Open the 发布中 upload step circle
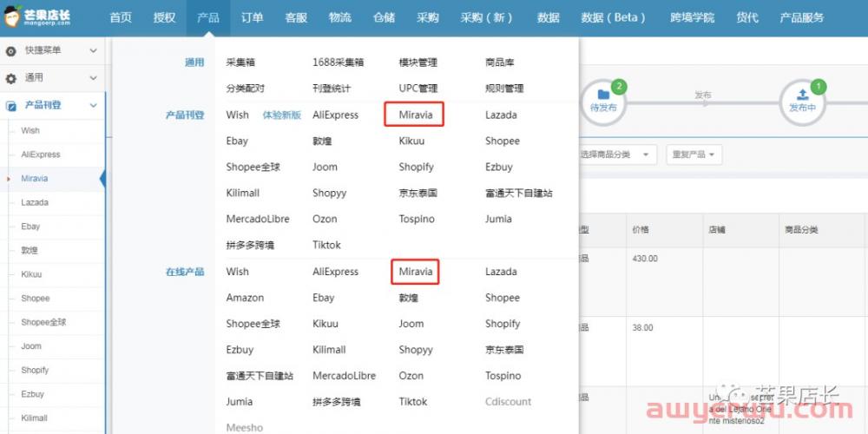 (802, 102)
